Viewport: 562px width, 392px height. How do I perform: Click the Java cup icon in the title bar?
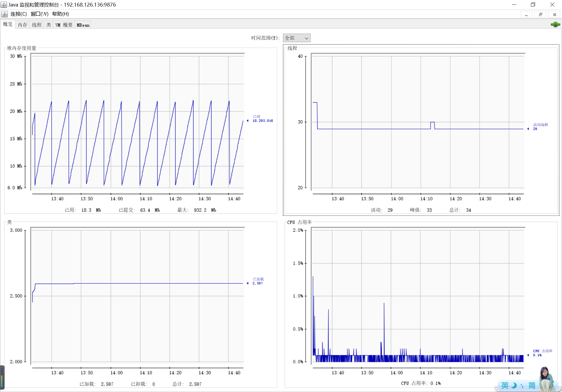coord(4,5)
